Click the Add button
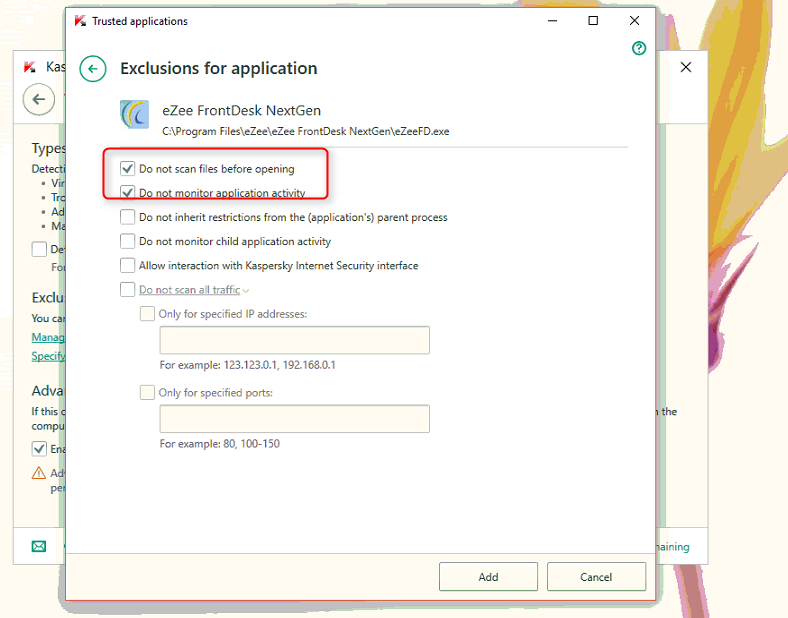This screenshot has height=618, width=788. [x=488, y=577]
